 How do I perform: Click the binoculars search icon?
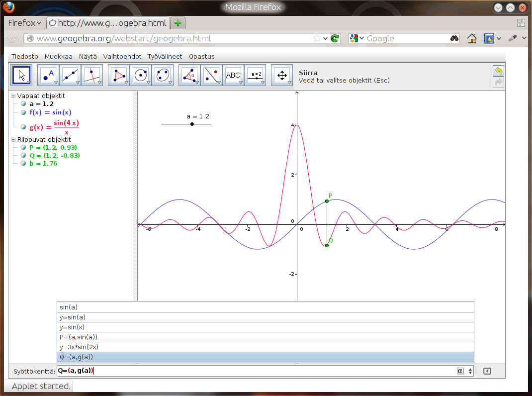coord(454,38)
